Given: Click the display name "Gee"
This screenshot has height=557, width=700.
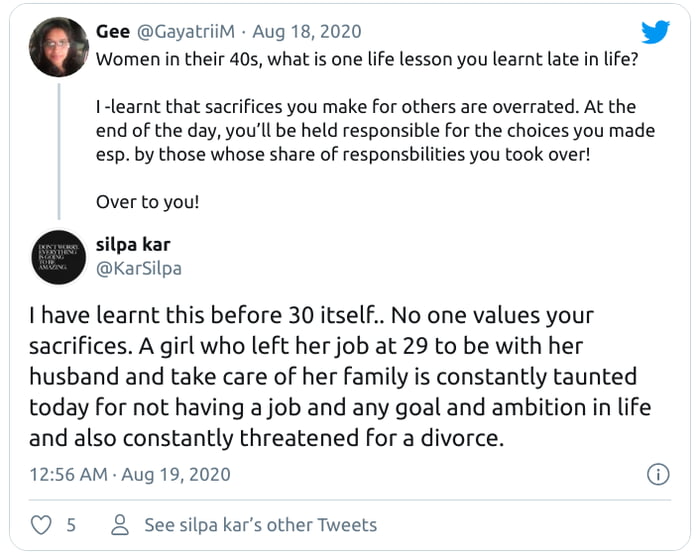Looking at the screenshot, I should coord(113,32).
